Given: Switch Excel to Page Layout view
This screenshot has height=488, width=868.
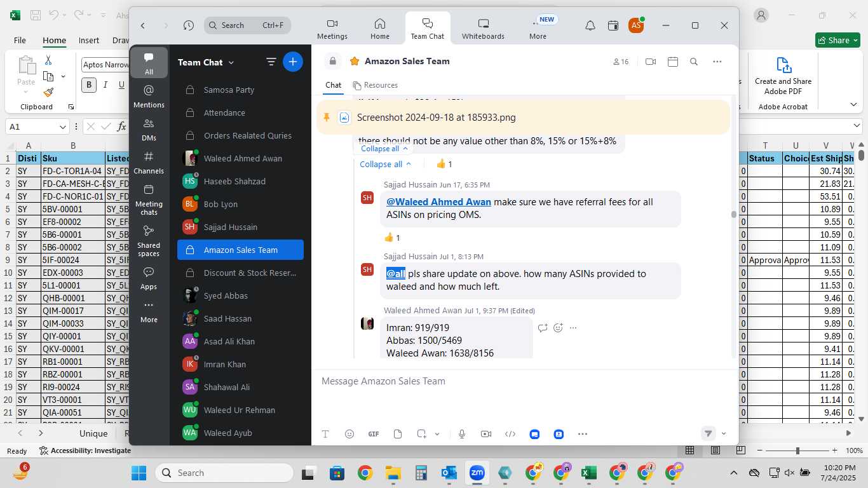Looking at the screenshot, I should [x=715, y=451].
